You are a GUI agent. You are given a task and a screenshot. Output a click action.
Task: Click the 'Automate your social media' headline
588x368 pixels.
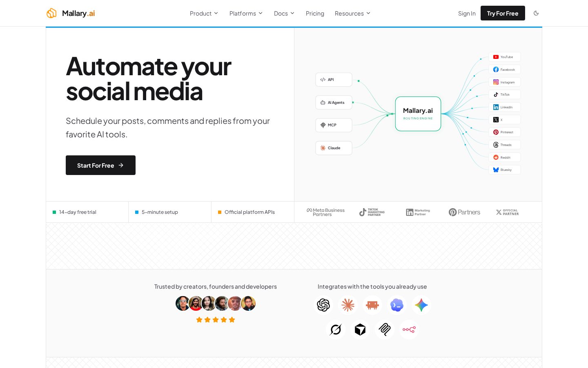click(149, 79)
